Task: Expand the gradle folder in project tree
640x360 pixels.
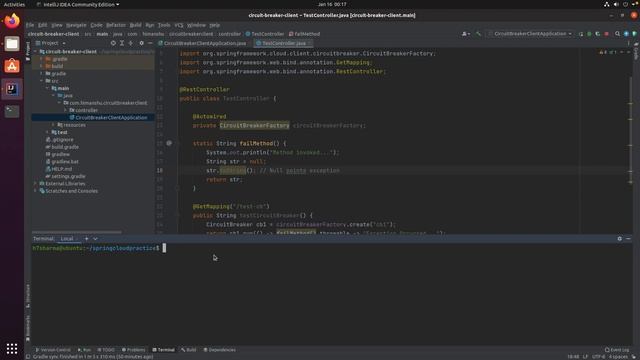Action: click(x=41, y=74)
